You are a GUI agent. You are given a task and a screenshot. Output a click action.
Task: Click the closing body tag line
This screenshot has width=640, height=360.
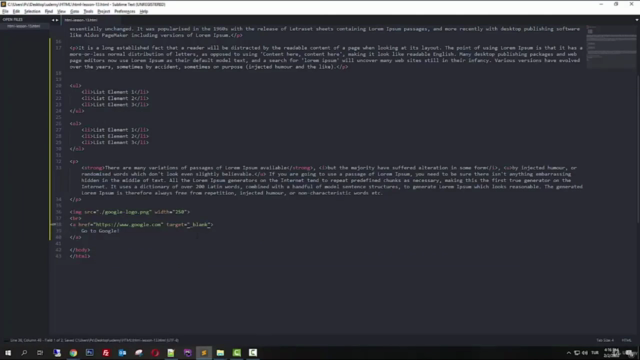click(x=80, y=250)
